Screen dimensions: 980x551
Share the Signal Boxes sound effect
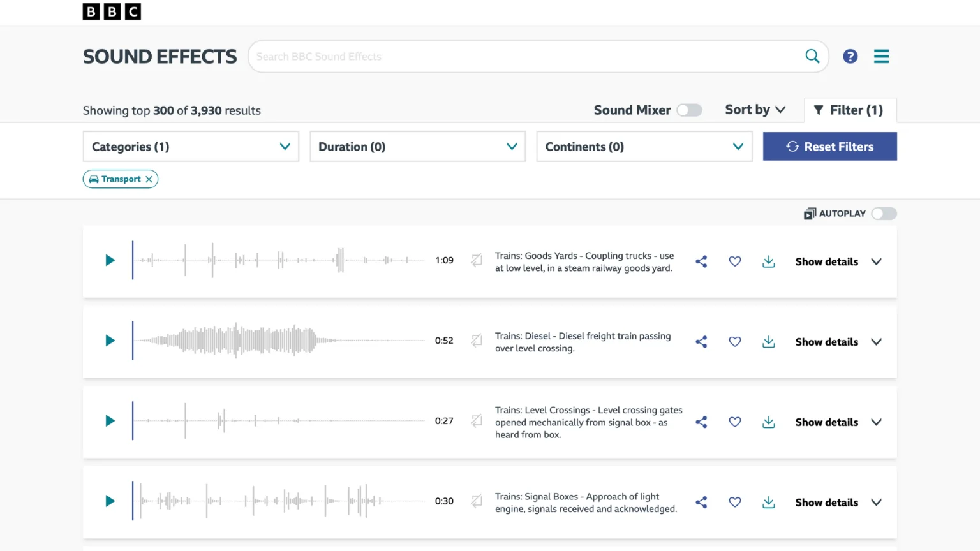point(701,502)
